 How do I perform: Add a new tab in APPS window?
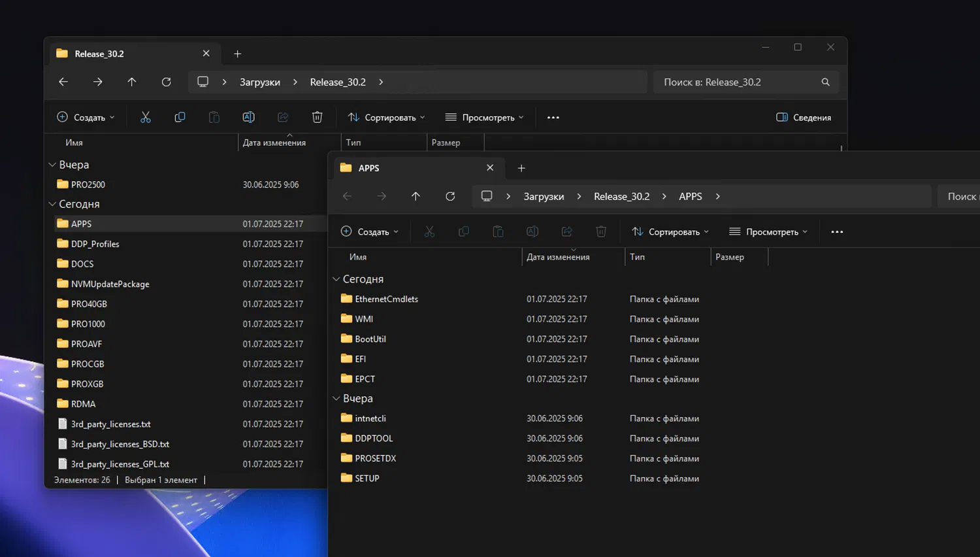pyautogui.click(x=521, y=168)
